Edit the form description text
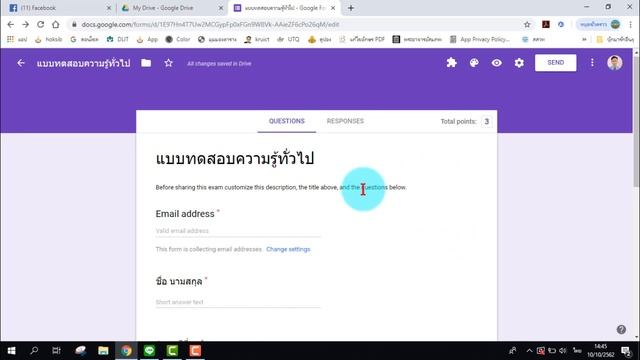The image size is (640, 360). [281, 187]
